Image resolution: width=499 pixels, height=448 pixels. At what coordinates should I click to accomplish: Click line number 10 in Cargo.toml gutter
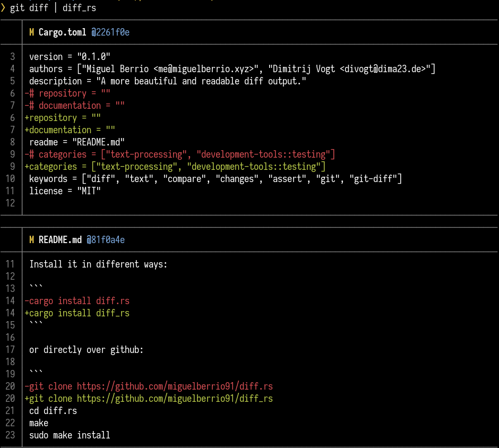10,179
